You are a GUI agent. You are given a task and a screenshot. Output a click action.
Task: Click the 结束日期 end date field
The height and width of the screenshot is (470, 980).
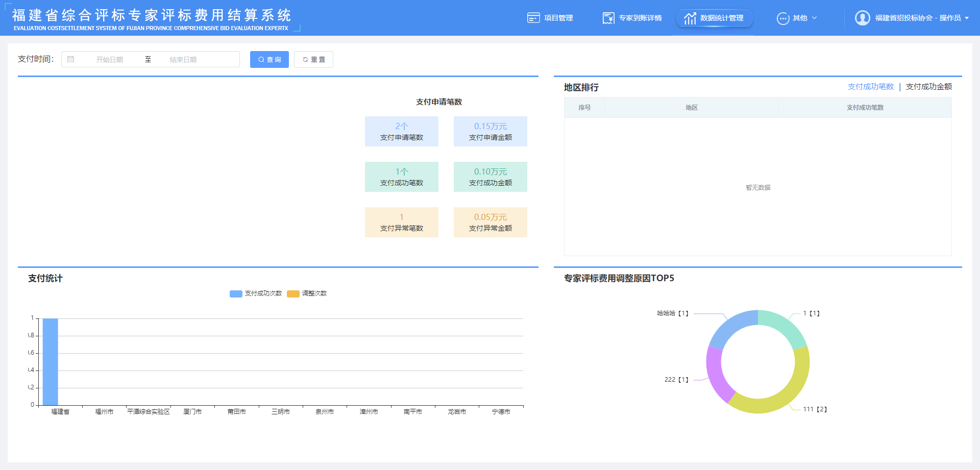[x=183, y=60]
